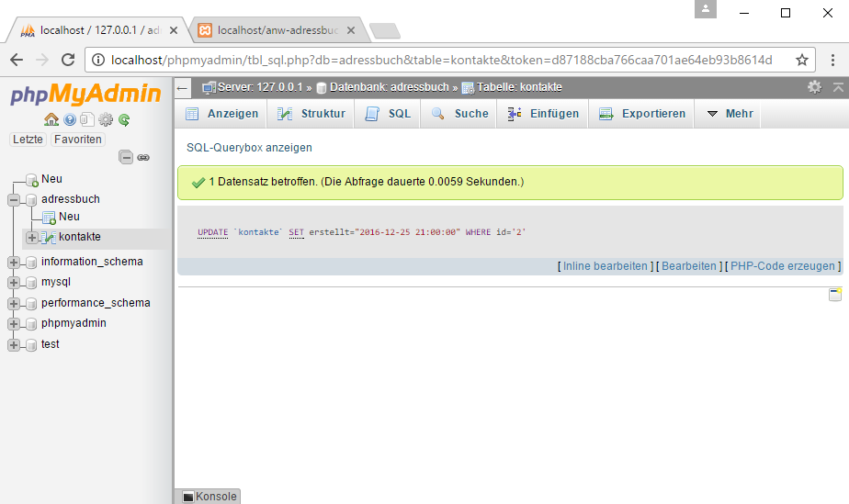Screen dimensions: 849x504
Task: Open the Exportieren tab
Action: click(642, 114)
